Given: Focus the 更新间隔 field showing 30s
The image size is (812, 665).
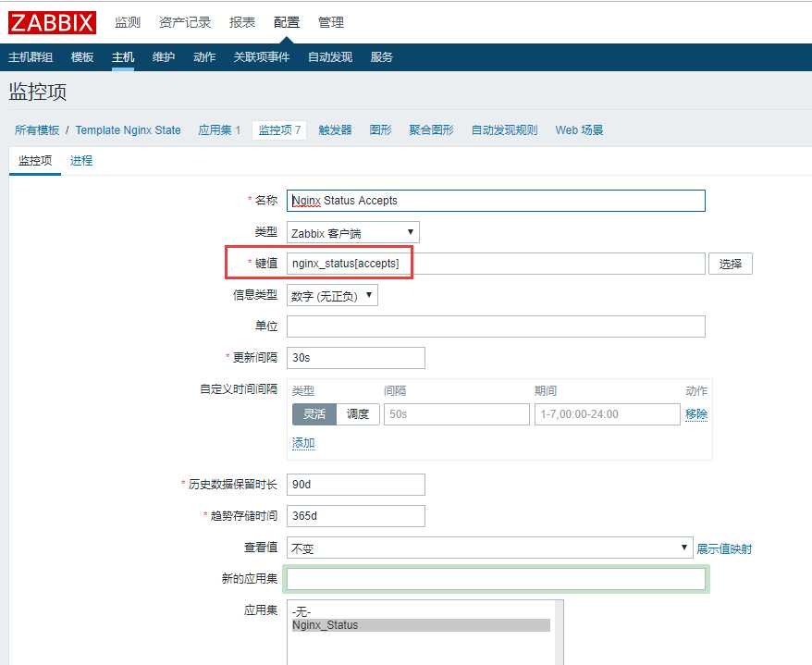Looking at the screenshot, I should coord(356,358).
